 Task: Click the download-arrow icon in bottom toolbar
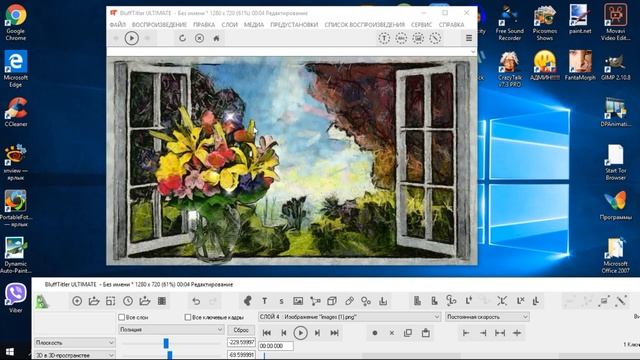pos(383,301)
